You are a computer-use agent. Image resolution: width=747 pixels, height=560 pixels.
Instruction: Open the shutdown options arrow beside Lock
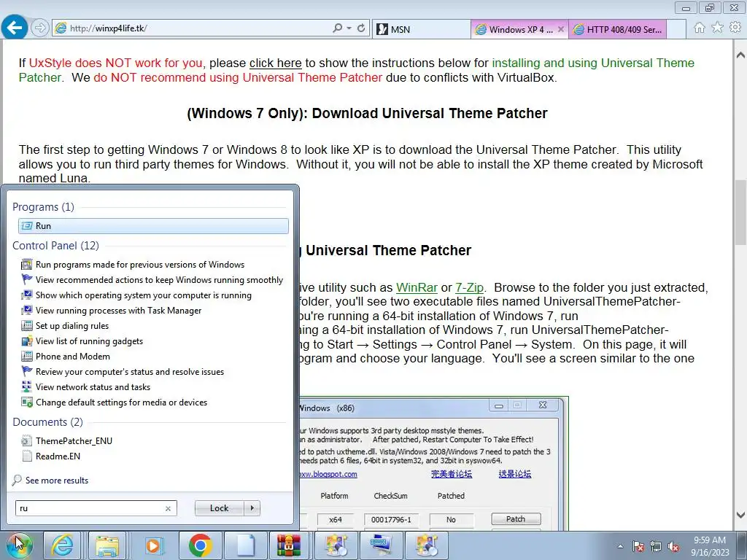[252, 508]
